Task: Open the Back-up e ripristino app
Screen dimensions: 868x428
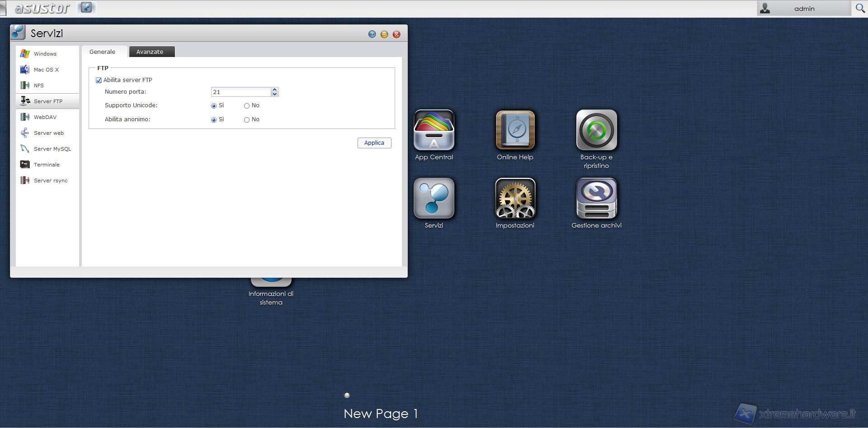Action: tap(596, 130)
